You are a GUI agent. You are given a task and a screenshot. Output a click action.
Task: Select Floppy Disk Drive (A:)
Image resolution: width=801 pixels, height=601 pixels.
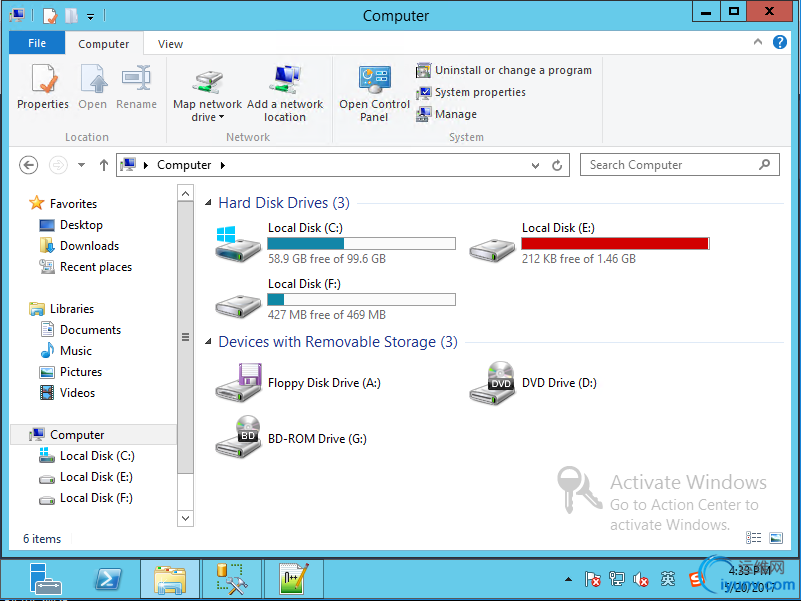click(x=298, y=383)
